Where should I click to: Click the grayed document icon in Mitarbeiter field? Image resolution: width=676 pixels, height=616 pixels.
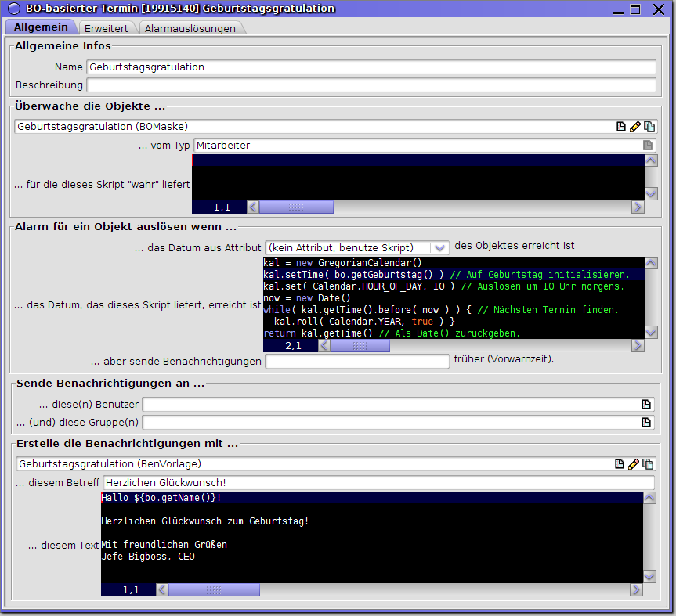(647, 146)
